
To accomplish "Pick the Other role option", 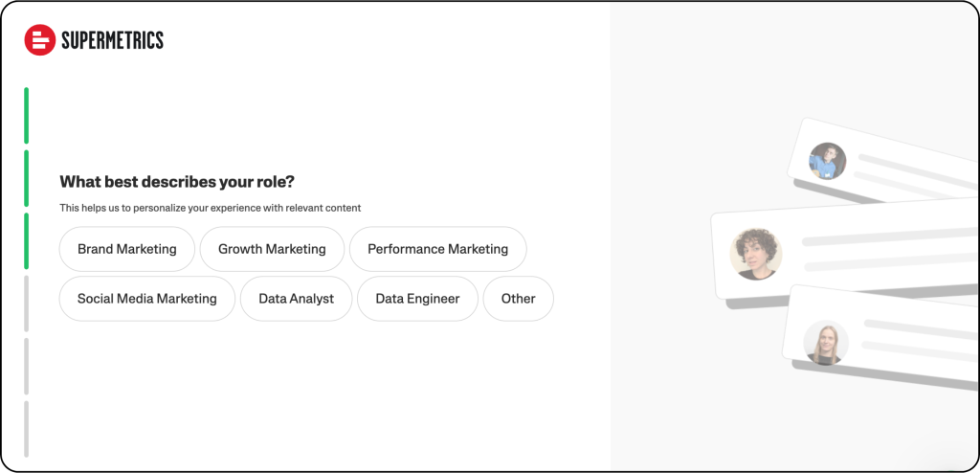I will pos(518,299).
